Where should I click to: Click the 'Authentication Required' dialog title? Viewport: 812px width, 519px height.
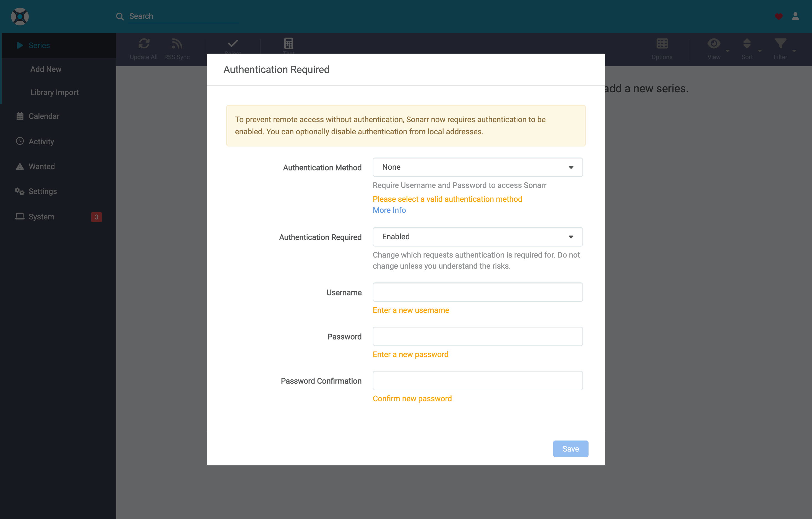coord(276,69)
